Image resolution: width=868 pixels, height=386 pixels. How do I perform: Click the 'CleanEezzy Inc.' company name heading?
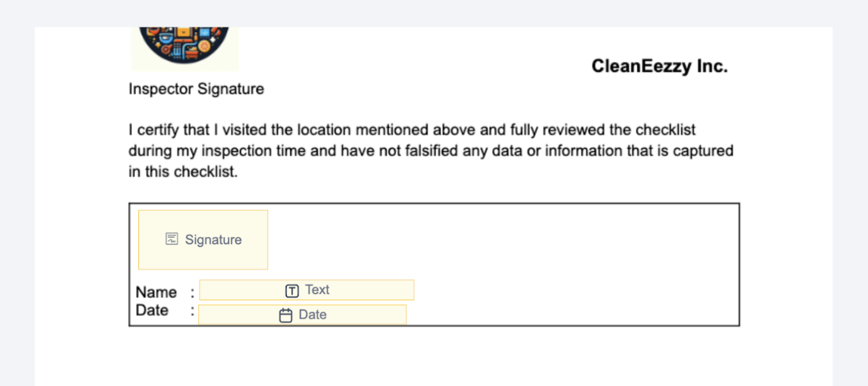tap(660, 67)
